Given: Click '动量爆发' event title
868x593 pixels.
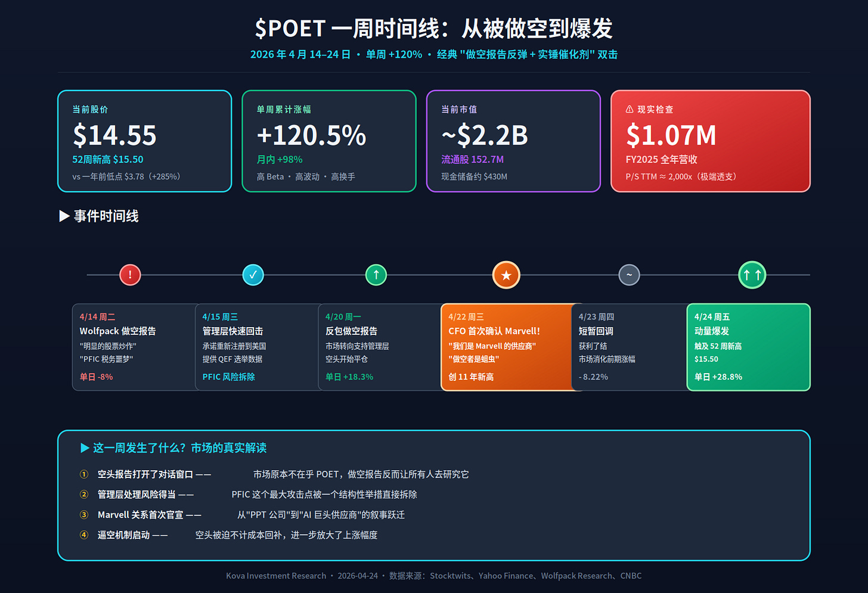Looking at the screenshot, I should click(x=712, y=331).
